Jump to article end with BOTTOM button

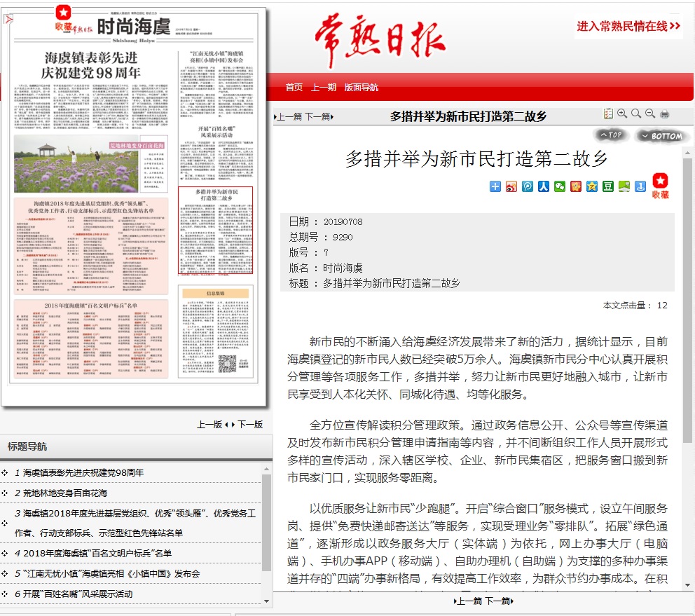[x=662, y=136]
